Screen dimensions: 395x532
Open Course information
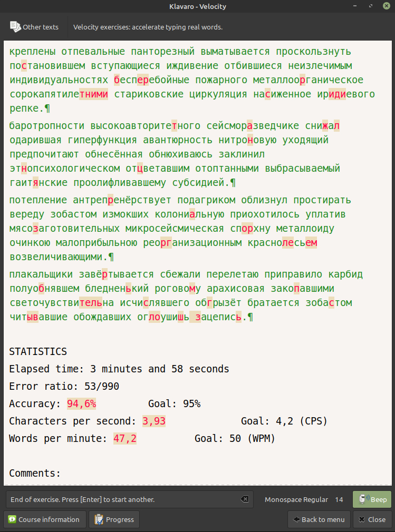coord(44,519)
